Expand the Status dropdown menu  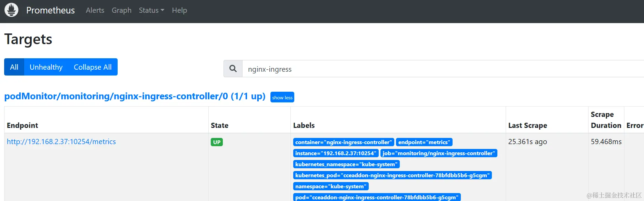tap(151, 10)
